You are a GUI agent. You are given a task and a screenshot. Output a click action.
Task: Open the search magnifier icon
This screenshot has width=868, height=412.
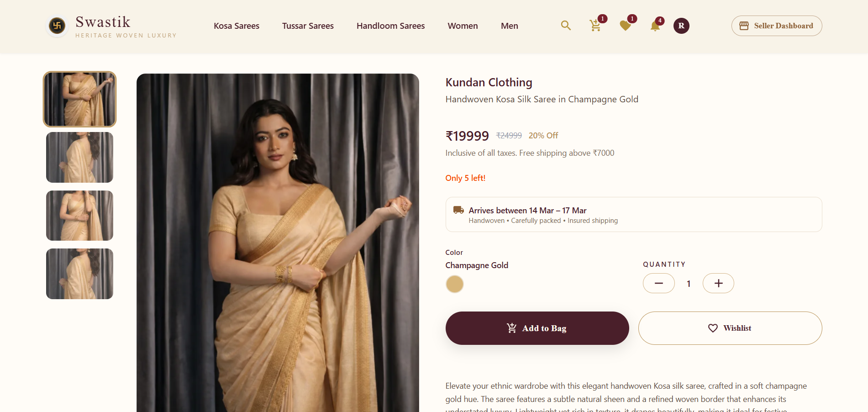tap(566, 26)
